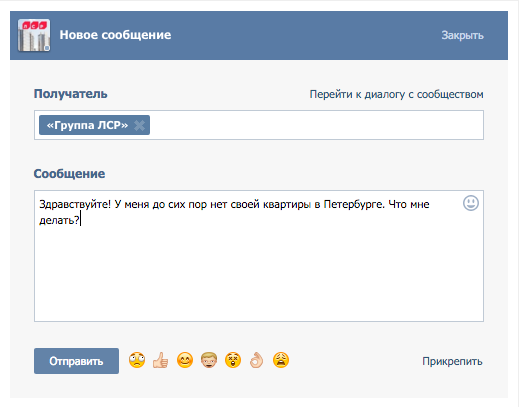Click the empty space in the Получатель field

(316, 125)
